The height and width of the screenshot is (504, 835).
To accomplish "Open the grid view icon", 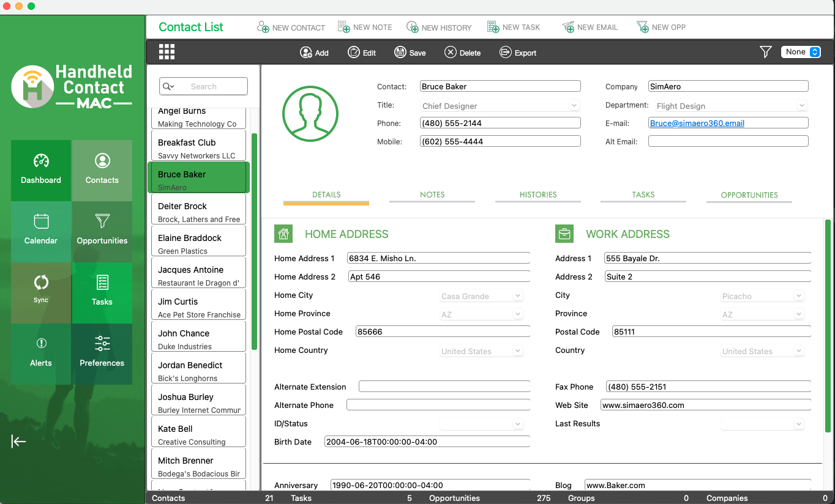I will [x=167, y=52].
